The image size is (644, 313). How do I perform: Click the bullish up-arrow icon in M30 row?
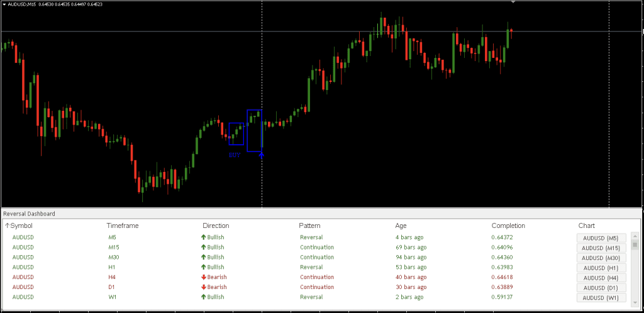coord(203,257)
